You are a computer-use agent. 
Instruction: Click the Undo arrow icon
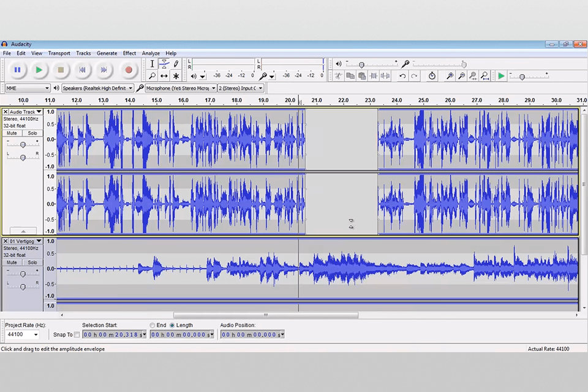[402, 76]
